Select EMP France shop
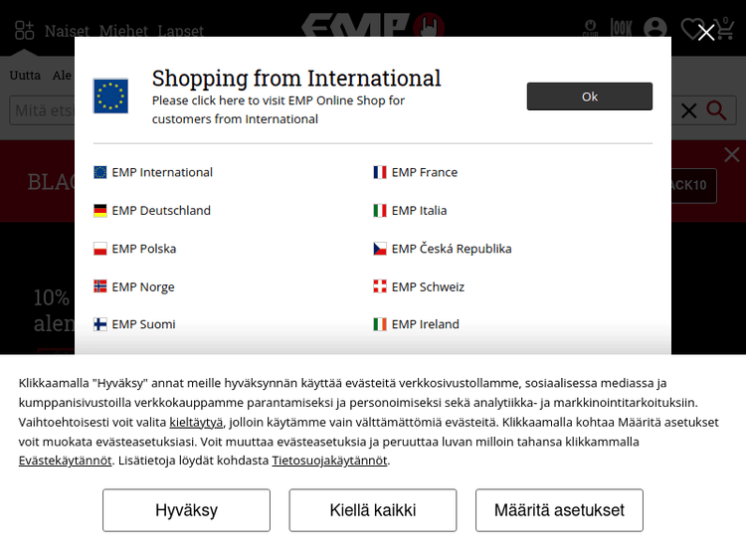 pyautogui.click(x=424, y=172)
